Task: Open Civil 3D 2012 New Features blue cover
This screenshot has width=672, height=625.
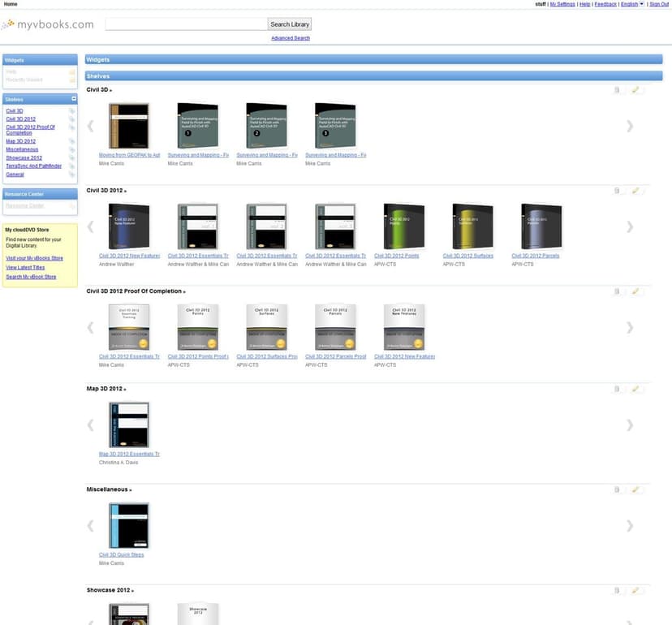Action: point(129,226)
